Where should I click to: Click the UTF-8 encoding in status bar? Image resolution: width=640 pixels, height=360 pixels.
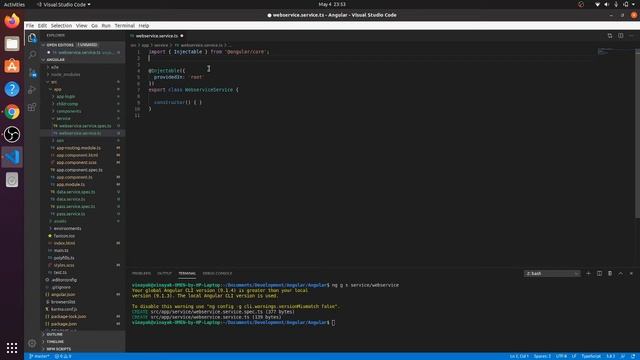(x=561, y=356)
